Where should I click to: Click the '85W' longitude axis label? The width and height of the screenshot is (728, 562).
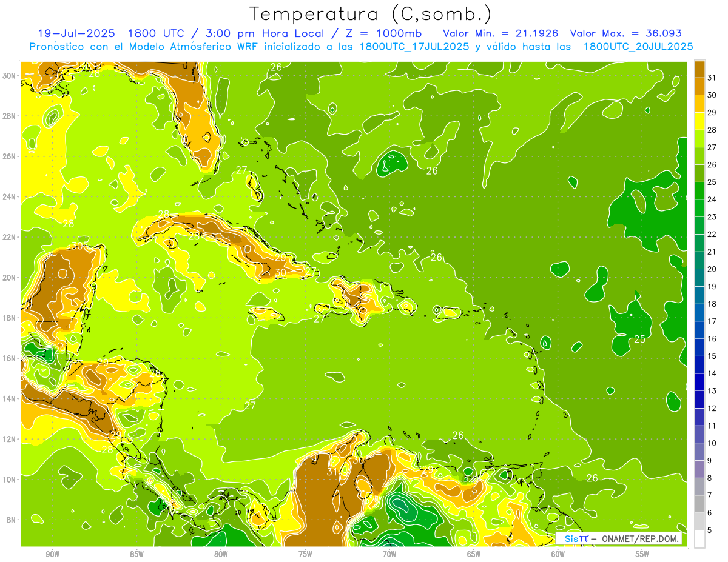click(x=136, y=554)
